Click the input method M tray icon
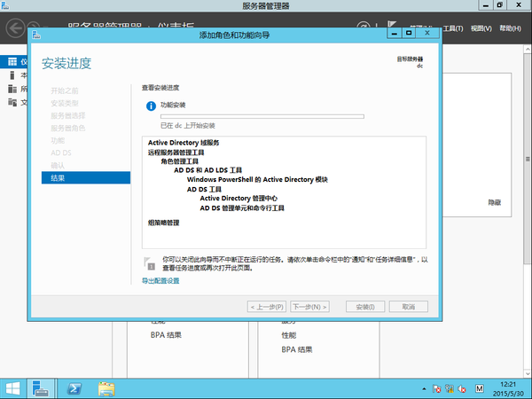This screenshot has width=532, height=399. click(x=480, y=388)
